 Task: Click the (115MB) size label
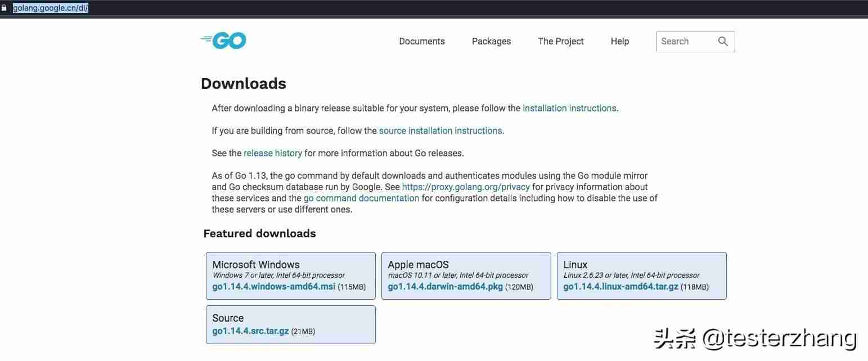(x=352, y=287)
